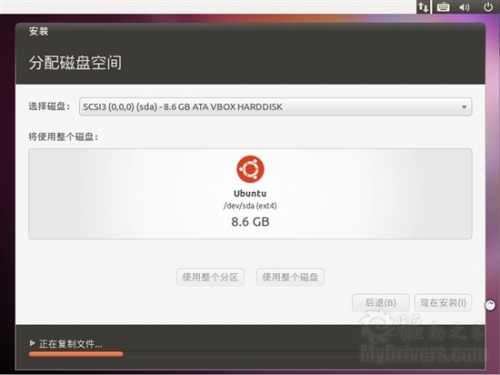Screen dimensions: 500x375
Task: Click the orange file copy progress bar
Action: [76, 354]
